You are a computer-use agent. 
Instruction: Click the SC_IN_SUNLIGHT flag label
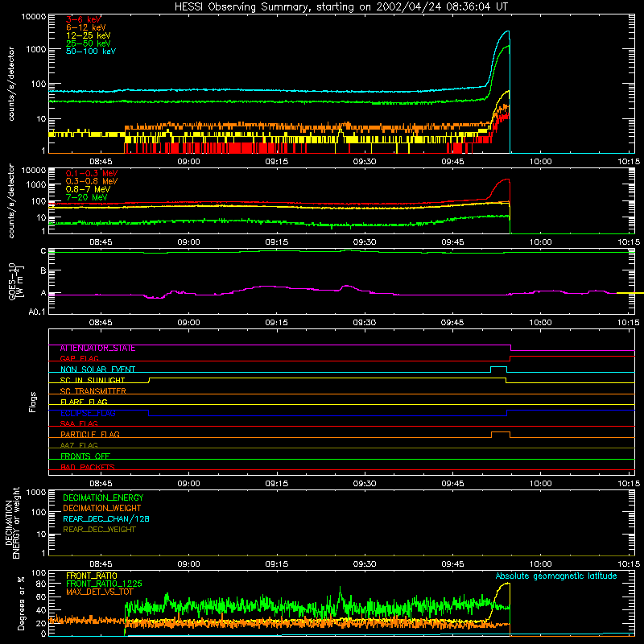(x=93, y=380)
